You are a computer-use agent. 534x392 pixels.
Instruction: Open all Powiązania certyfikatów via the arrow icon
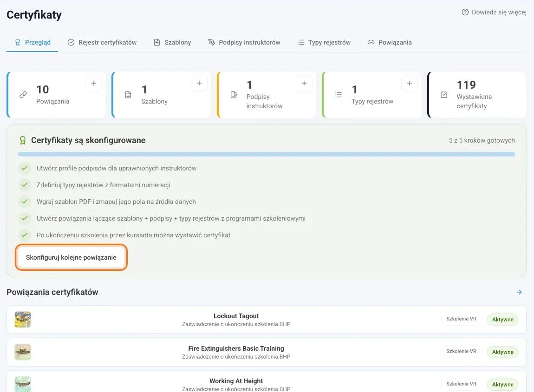pos(519,292)
